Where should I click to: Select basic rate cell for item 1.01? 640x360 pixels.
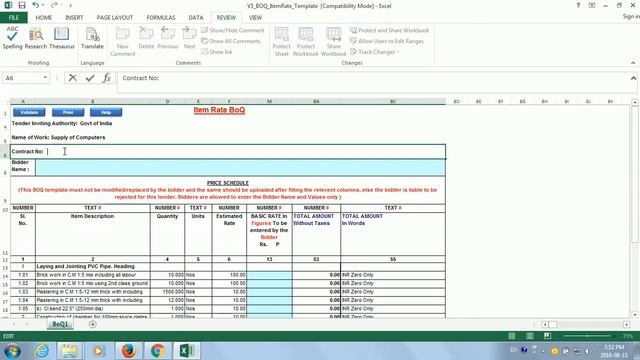[x=269, y=275]
